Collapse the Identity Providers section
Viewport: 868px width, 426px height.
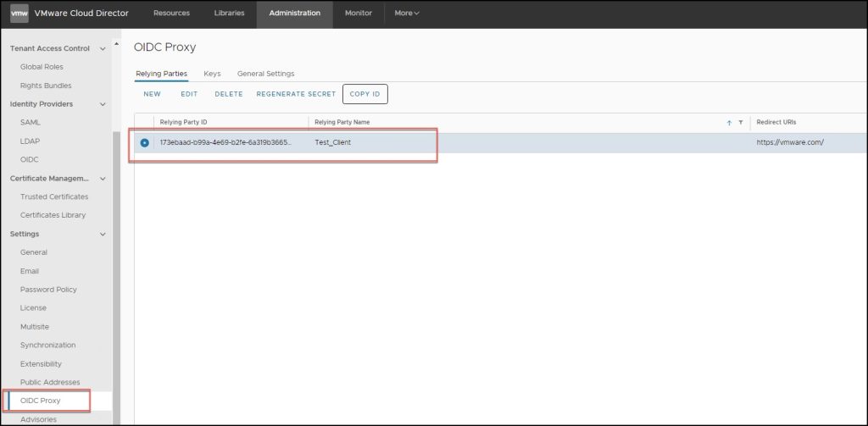[103, 104]
